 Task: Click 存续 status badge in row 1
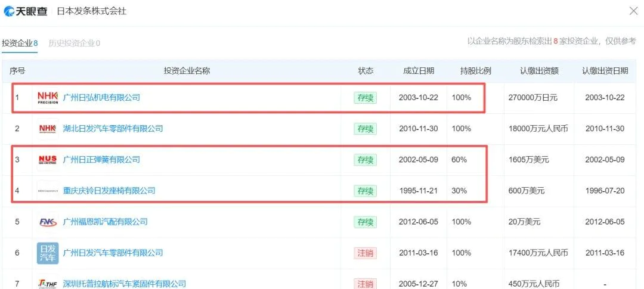point(365,98)
